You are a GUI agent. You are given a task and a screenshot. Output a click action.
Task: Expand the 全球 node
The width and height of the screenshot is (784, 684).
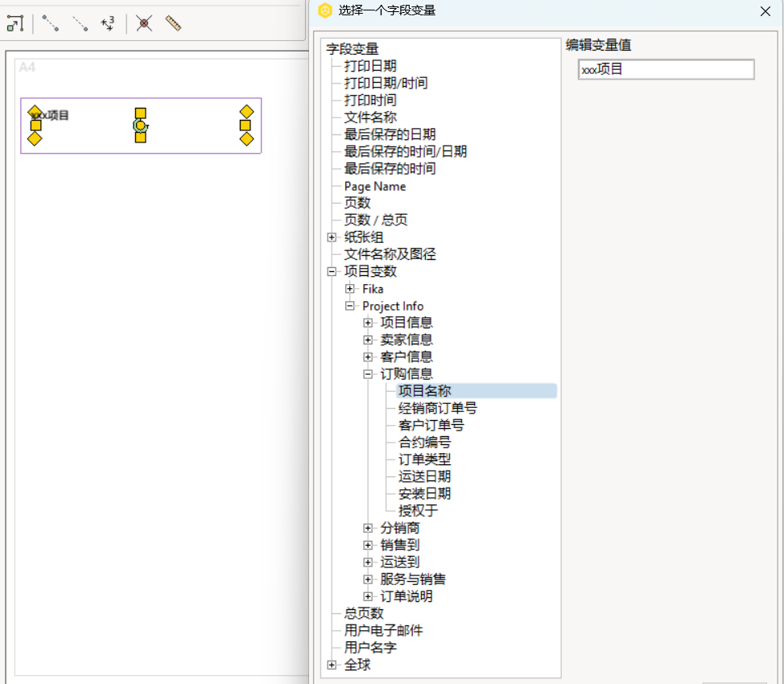[x=332, y=665]
